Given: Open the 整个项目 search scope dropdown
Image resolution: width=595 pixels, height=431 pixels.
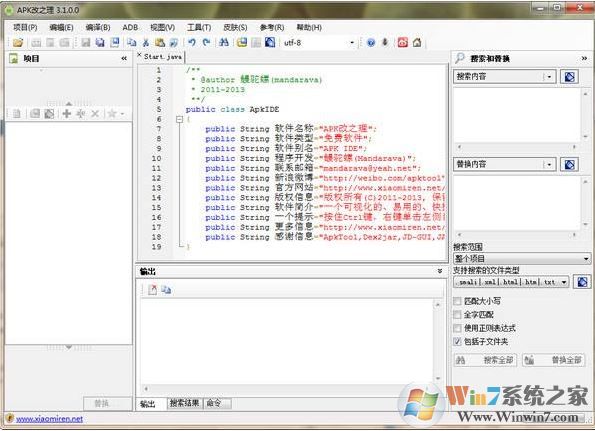Looking at the screenshot, I should click(586, 259).
